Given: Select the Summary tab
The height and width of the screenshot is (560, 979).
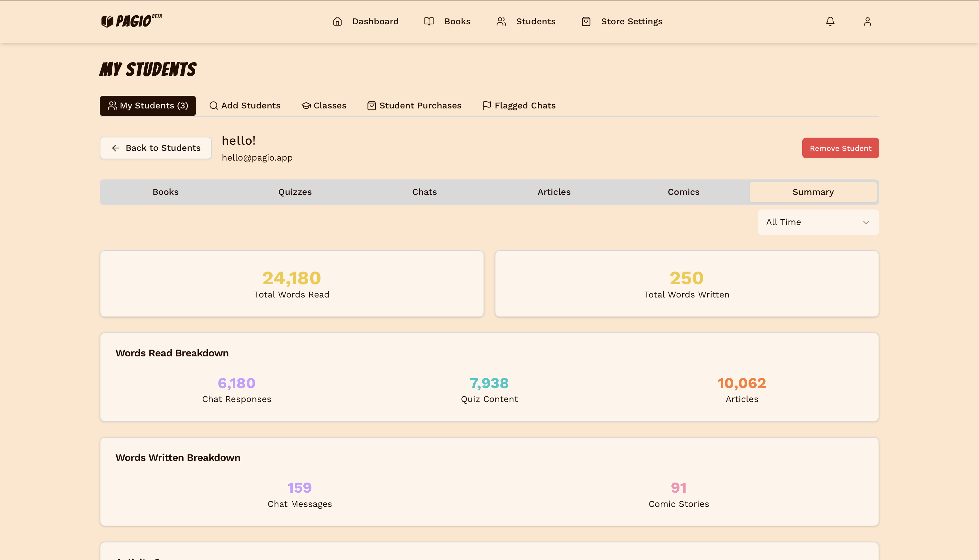Looking at the screenshot, I should [x=813, y=192].
